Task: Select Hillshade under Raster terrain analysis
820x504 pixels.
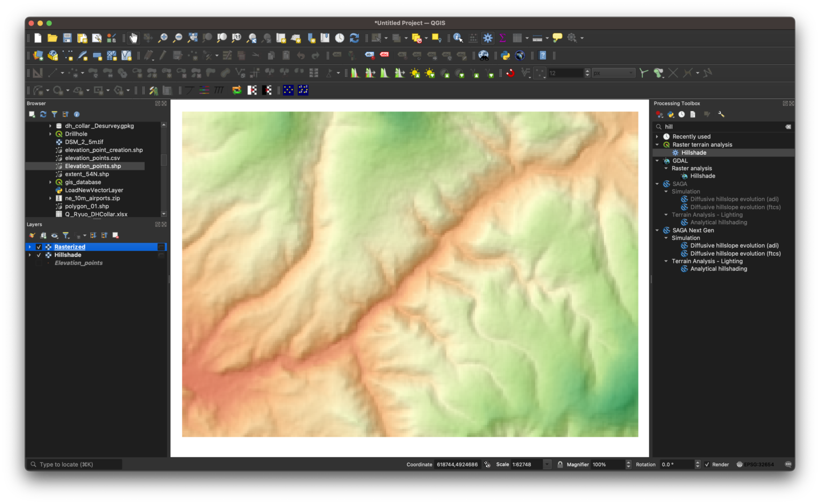Action: (693, 153)
